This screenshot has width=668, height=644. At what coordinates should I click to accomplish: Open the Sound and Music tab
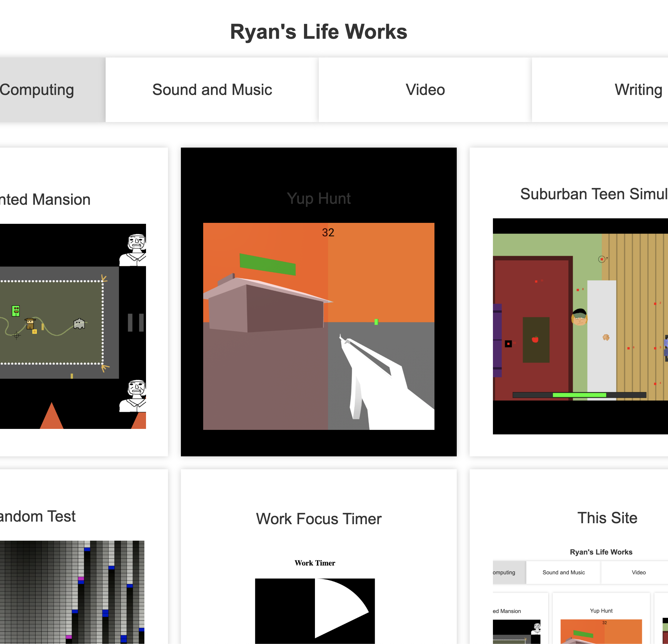pyautogui.click(x=212, y=89)
